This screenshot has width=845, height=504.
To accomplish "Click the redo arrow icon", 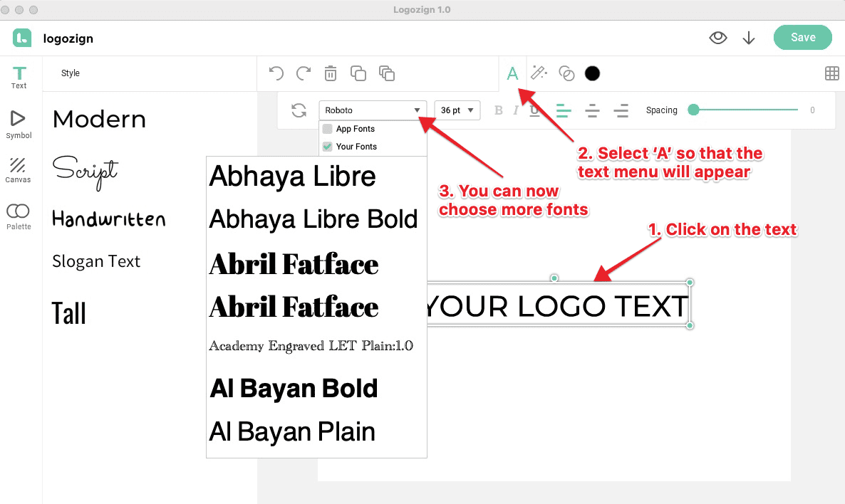I will click(x=304, y=73).
